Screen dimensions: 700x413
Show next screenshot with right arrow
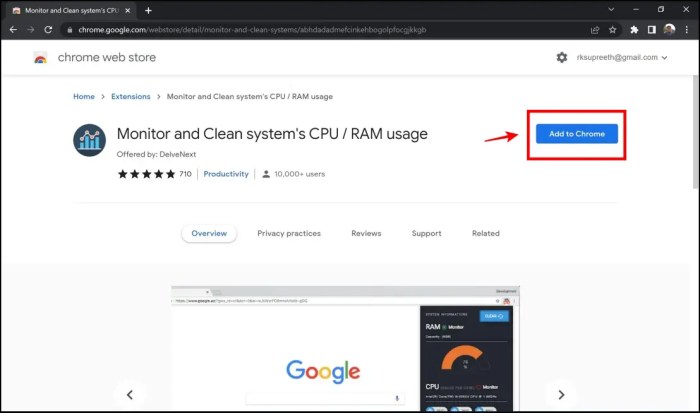coord(561,395)
